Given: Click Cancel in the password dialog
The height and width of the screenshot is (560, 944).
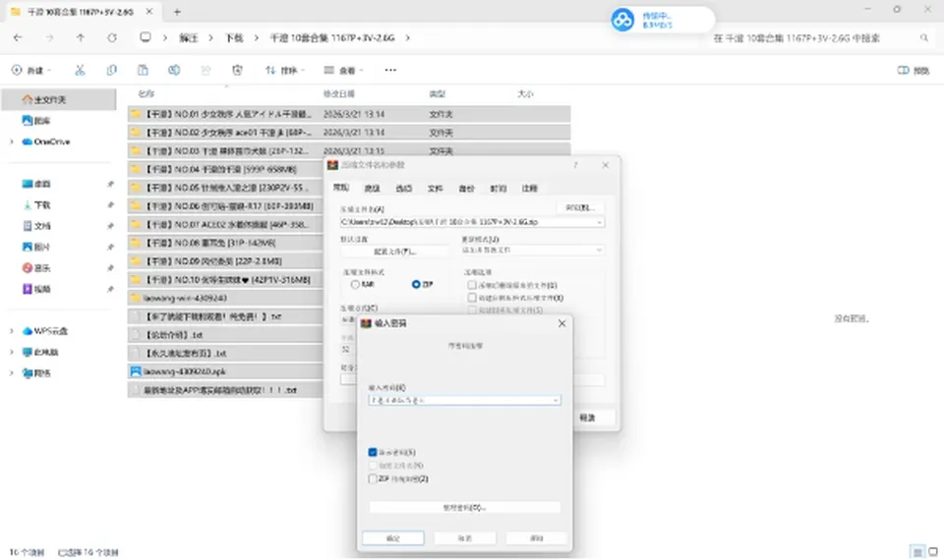Looking at the screenshot, I should click(465, 537).
